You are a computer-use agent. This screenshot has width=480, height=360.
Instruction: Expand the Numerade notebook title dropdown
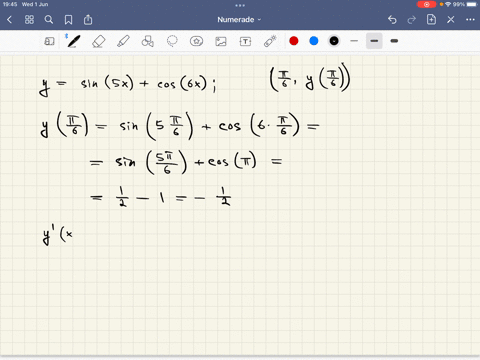click(x=239, y=20)
